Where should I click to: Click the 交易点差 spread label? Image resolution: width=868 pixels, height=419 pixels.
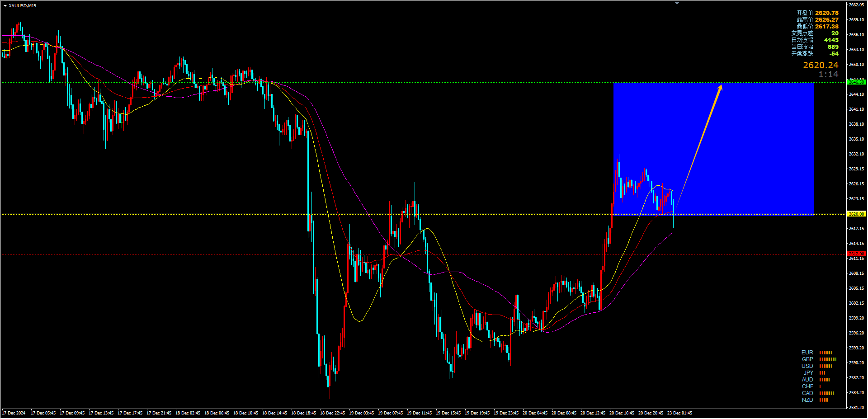pyautogui.click(x=802, y=33)
